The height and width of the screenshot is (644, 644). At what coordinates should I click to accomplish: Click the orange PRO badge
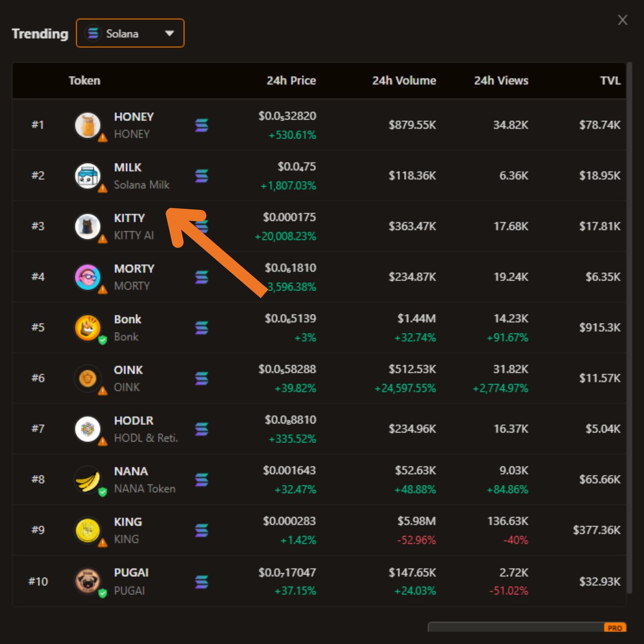click(615, 627)
